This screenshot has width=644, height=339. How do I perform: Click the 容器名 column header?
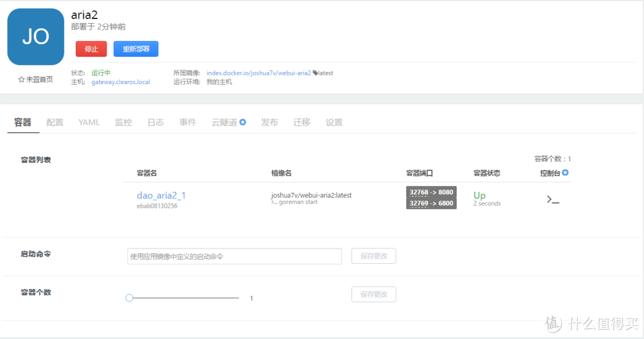click(147, 173)
